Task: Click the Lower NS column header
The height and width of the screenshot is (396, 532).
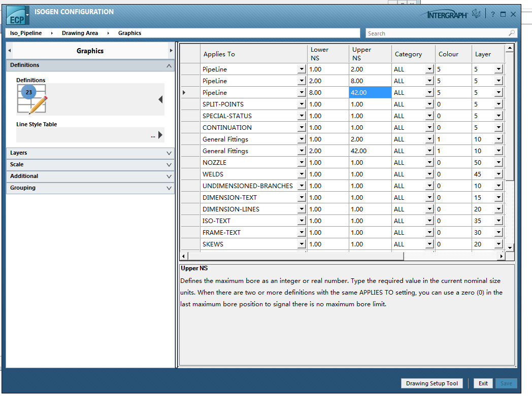Action: 328,54
